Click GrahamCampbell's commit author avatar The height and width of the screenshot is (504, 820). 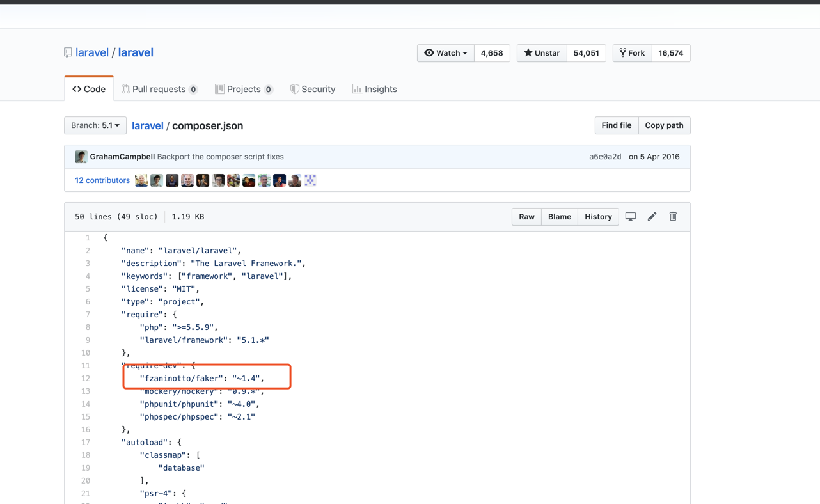(81, 157)
